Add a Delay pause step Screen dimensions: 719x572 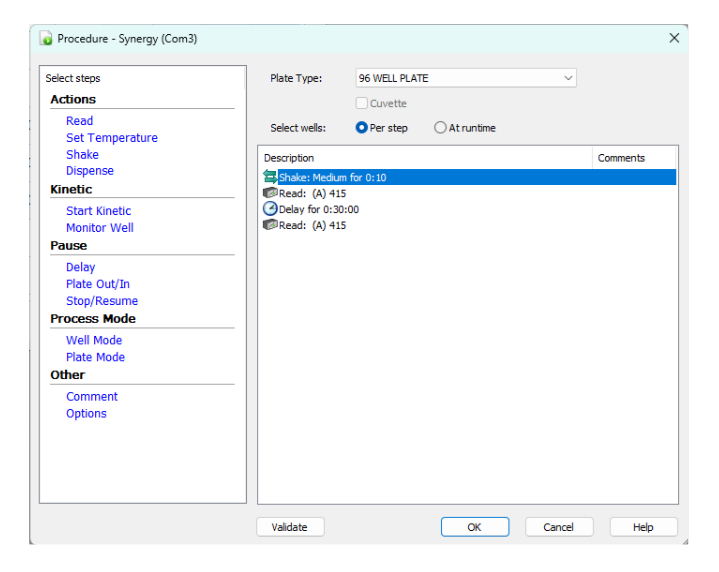click(81, 267)
